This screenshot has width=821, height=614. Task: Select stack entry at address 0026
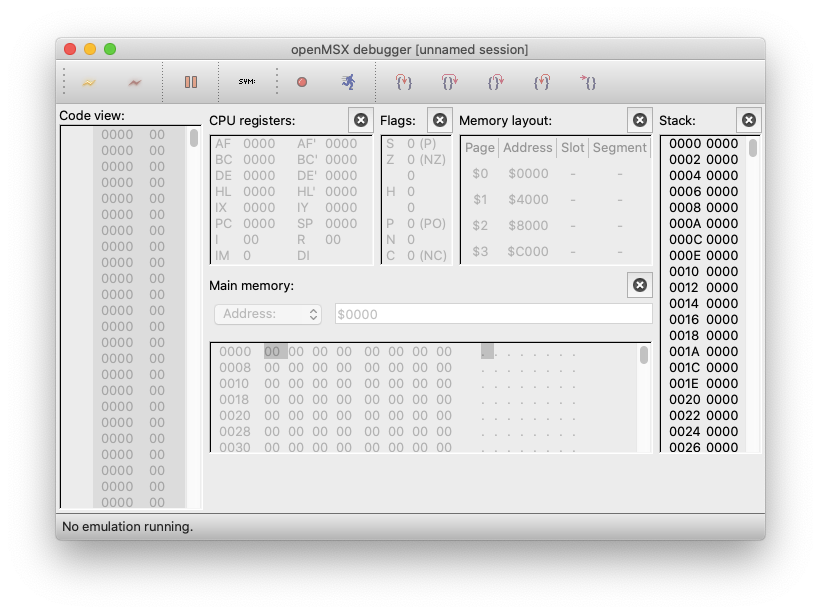[x=703, y=448]
